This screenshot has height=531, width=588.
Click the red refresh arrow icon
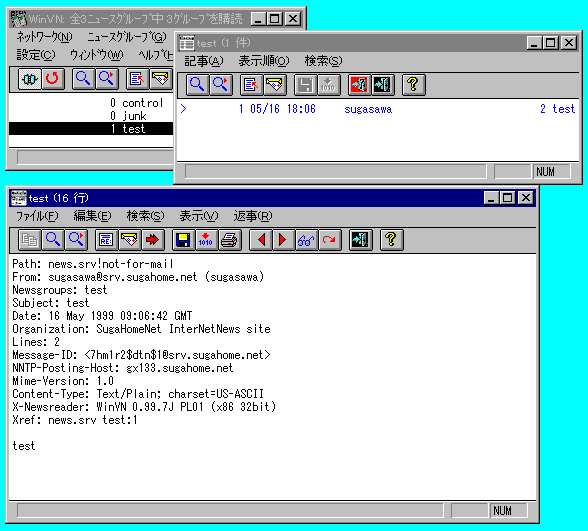(52, 79)
